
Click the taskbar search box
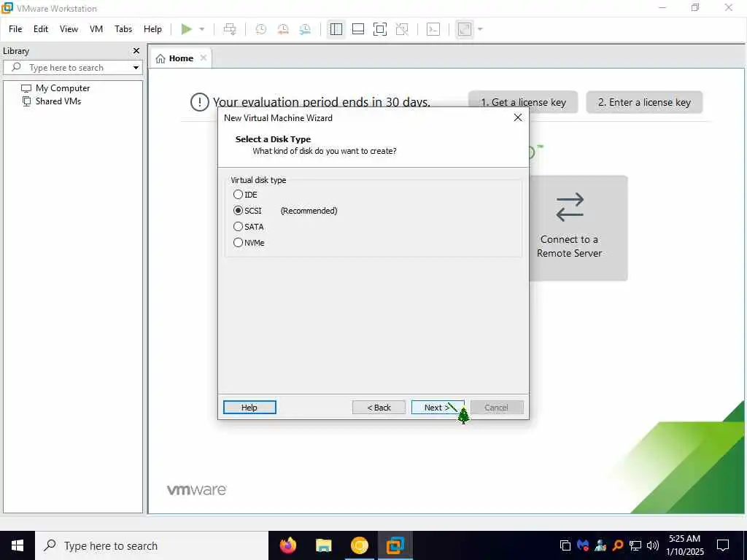(x=152, y=545)
